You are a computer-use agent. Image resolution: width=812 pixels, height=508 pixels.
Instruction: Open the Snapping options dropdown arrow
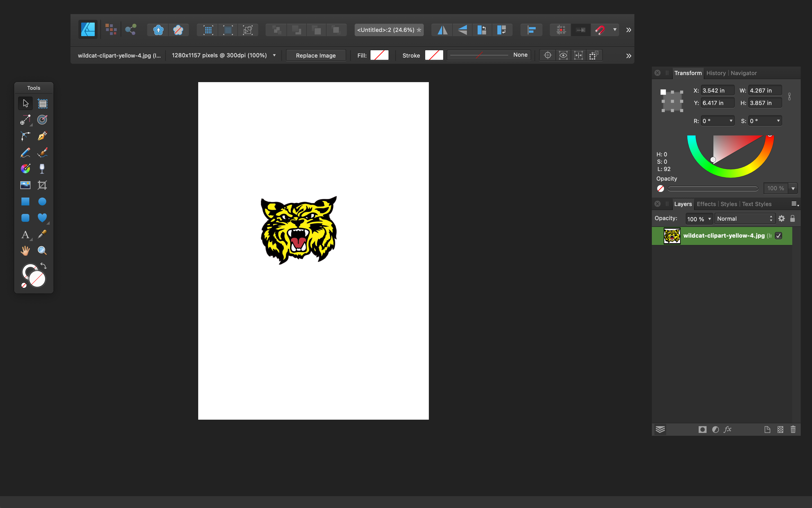tap(615, 30)
